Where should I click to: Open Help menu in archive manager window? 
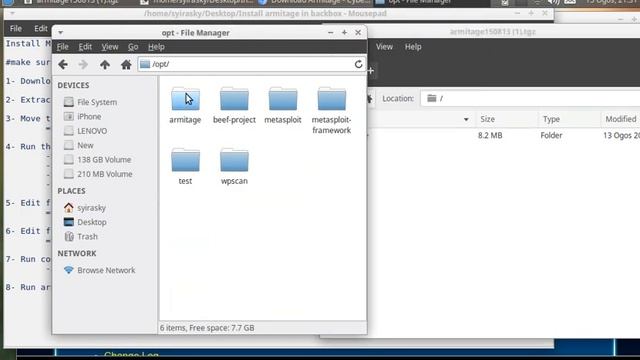pos(413,47)
